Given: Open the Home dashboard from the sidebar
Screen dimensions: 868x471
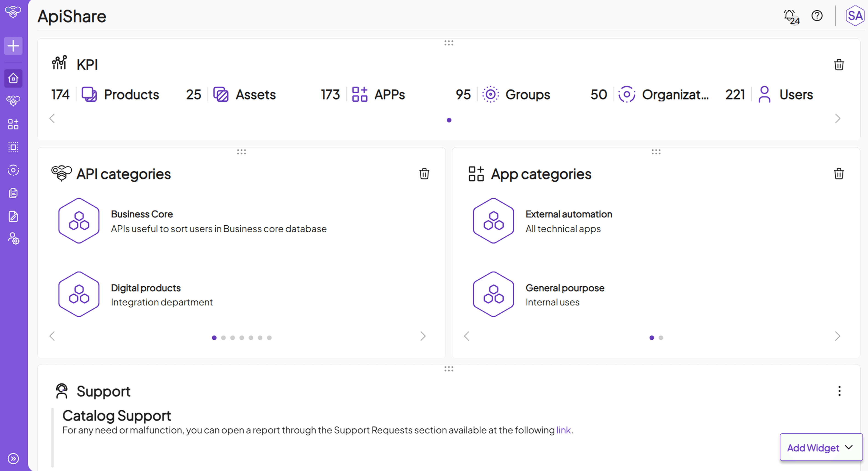Looking at the screenshot, I should tap(14, 78).
